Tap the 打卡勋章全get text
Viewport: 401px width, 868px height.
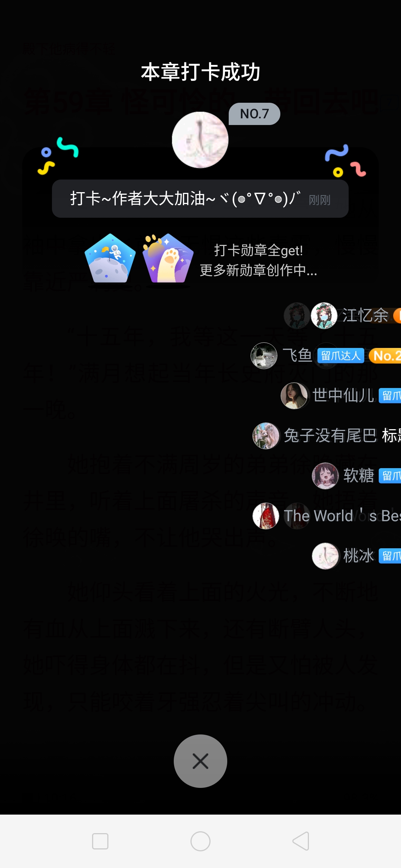click(x=258, y=251)
